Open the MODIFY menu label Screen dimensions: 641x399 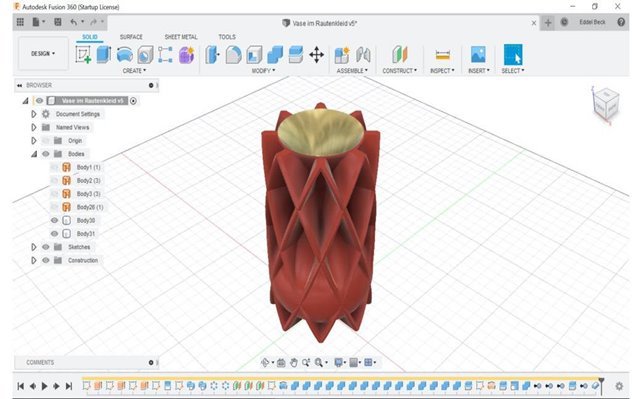click(x=263, y=71)
